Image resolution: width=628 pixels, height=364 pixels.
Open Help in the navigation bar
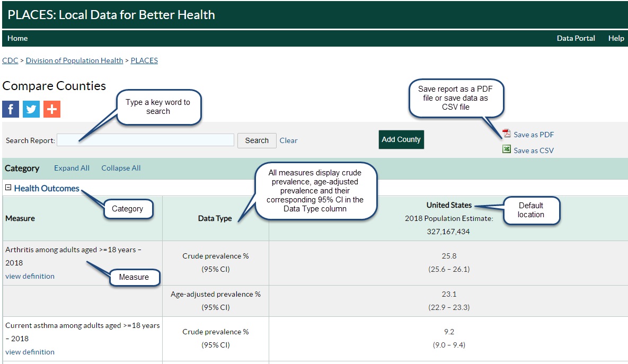click(x=616, y=39)
